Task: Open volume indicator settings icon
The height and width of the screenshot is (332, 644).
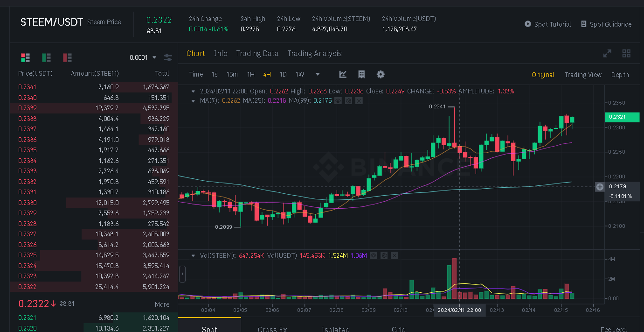Action: pyautogui.click(x=384, y=255)
